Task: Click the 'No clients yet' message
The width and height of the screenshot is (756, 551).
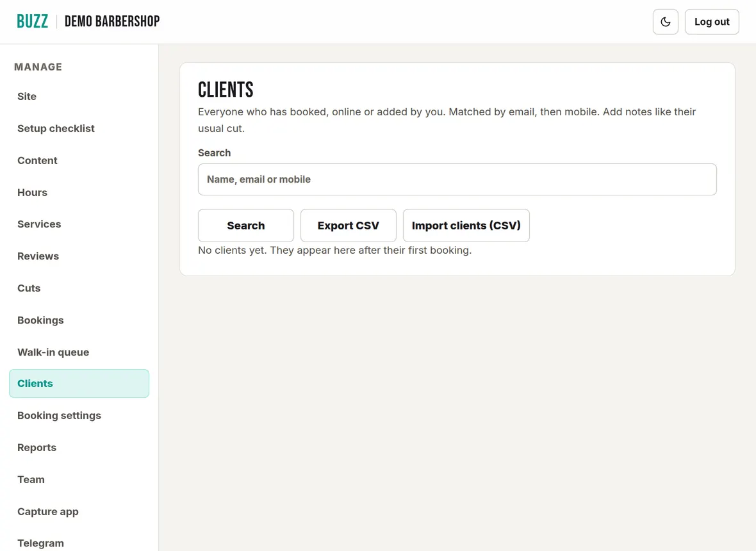Action: 334,250
